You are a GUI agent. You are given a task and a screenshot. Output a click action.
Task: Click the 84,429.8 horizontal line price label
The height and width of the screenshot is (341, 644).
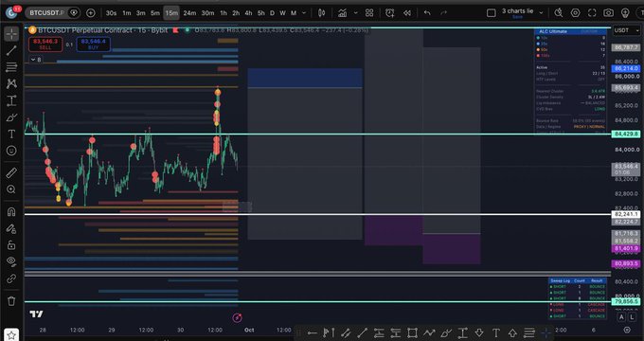625,134
